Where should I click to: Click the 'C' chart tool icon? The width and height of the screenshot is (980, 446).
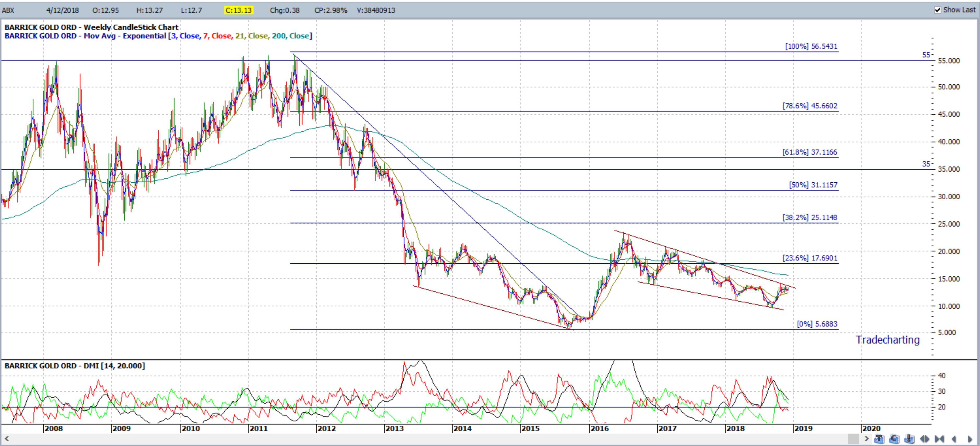(x=894, y=439)
